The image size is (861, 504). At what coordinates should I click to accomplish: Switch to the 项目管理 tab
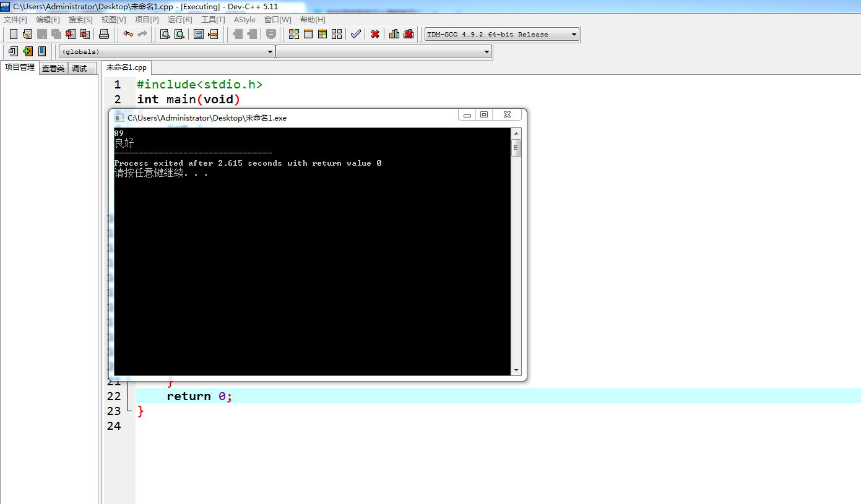(x=20, y=67)
